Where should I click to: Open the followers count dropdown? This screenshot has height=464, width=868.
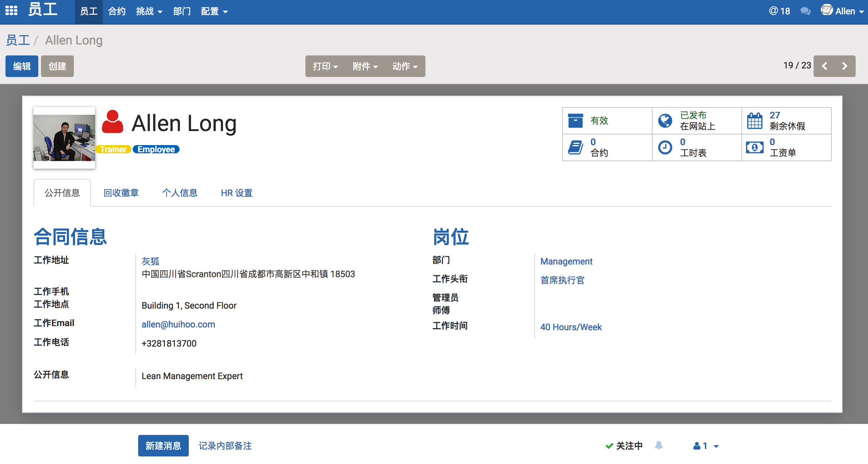click(706, 446)
